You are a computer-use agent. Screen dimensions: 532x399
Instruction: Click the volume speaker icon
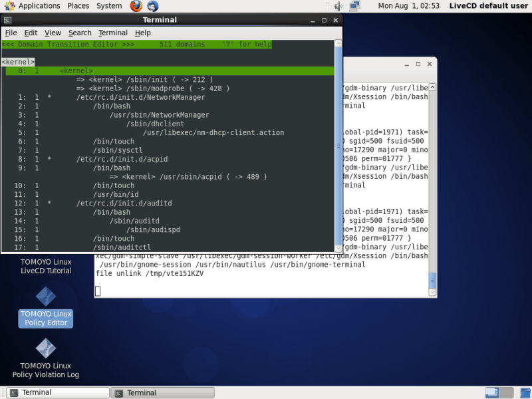pyautogui.click(x=338, y=6)
